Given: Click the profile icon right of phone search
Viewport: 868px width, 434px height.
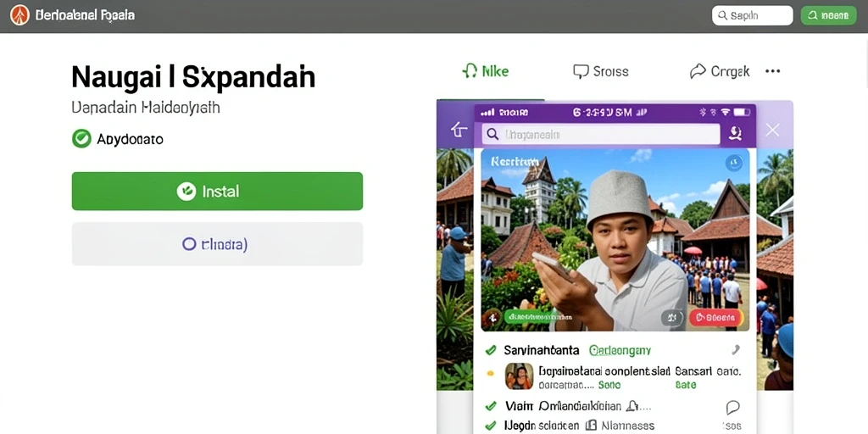Looking at the screenshot, I should click(x=736, y=133).
